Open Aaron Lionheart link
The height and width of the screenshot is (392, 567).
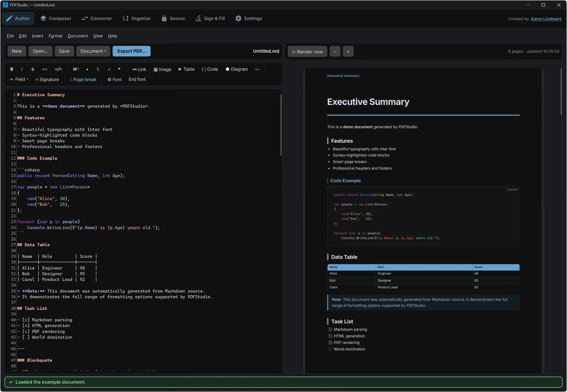coord(546,19)
